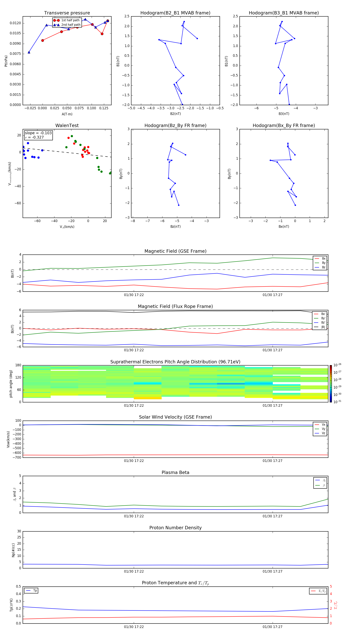Click Vx legend entry in Solar Wind panel
Viewport: 351px width, 644px height.
click(320, 425)
